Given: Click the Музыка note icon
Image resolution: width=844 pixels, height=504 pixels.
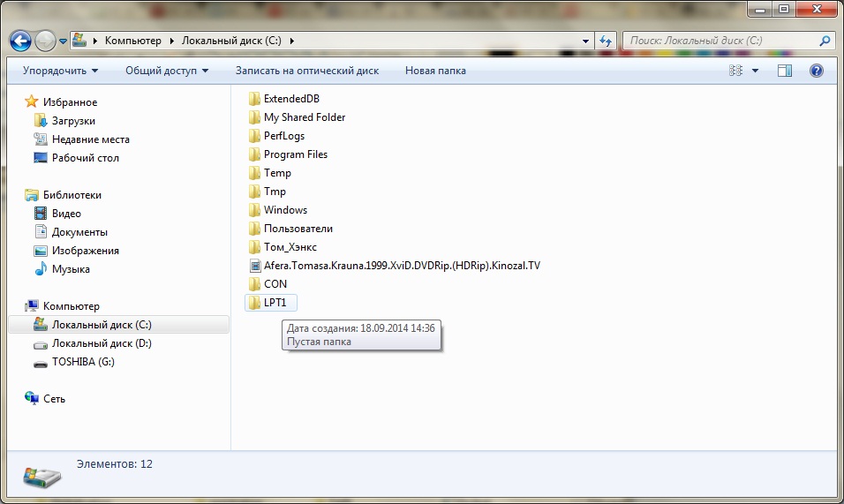Looking at the screenshot, I should 41,268.
